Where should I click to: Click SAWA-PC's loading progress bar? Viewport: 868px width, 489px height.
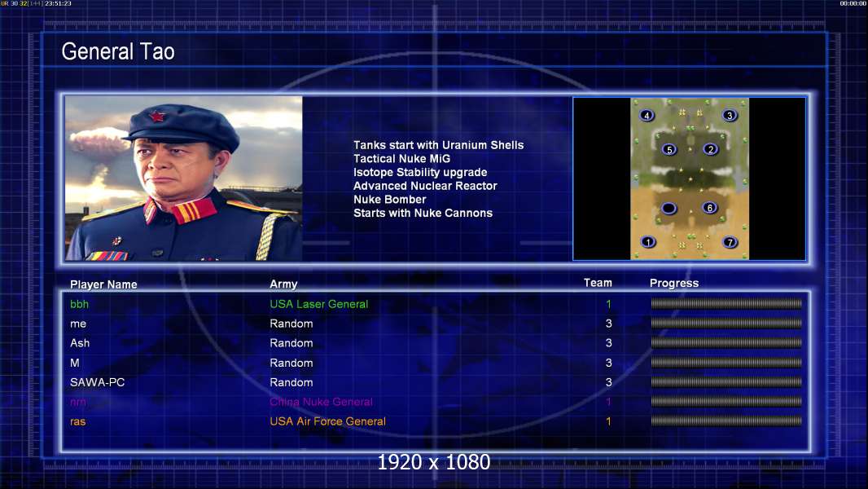coord(726,382)
